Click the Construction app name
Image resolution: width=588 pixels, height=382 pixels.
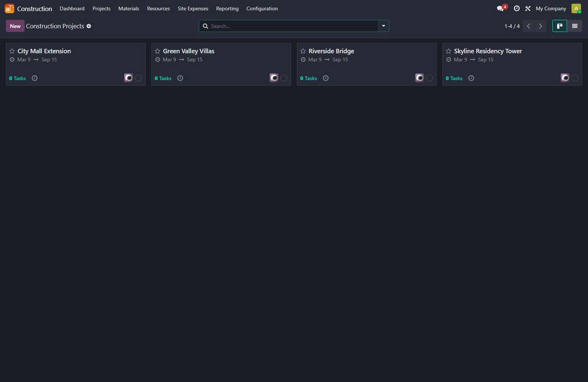(35, 8)
